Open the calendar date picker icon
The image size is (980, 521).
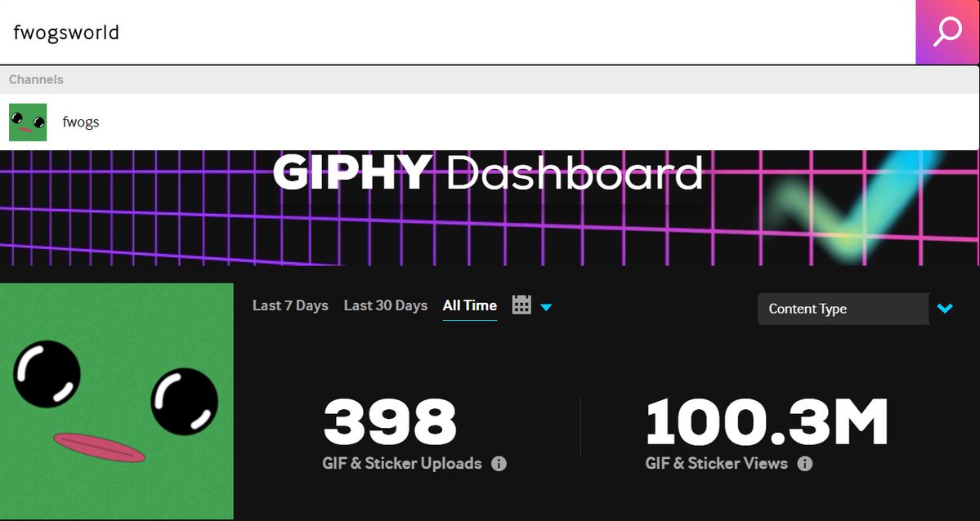pyautogui.click(x=521, y=305)
